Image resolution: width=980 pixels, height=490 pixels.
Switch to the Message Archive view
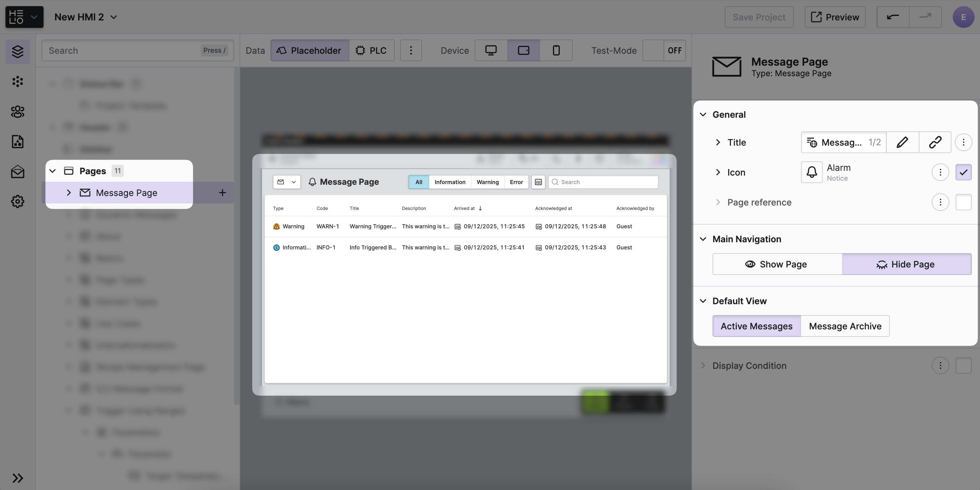[x=845, y=326]
